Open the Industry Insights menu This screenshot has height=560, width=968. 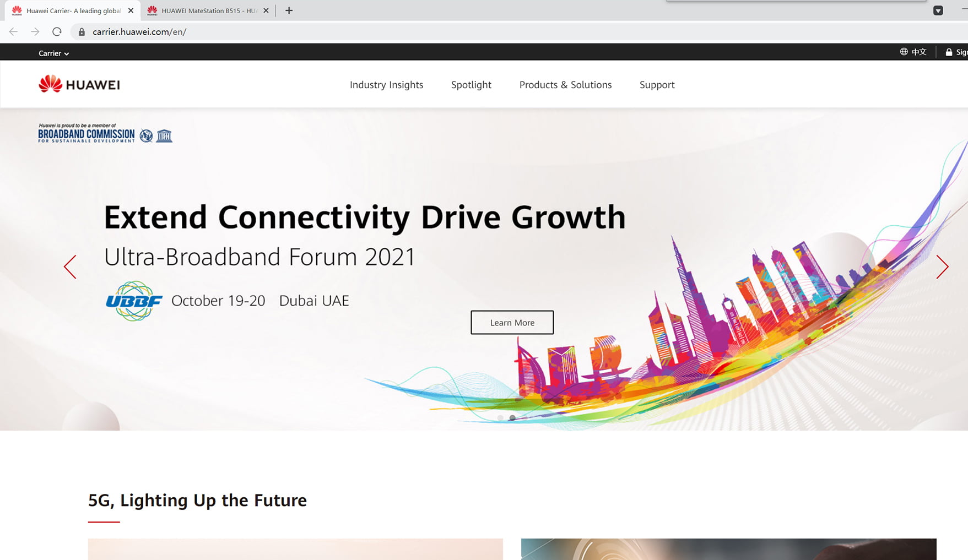(x=386, y=85)
